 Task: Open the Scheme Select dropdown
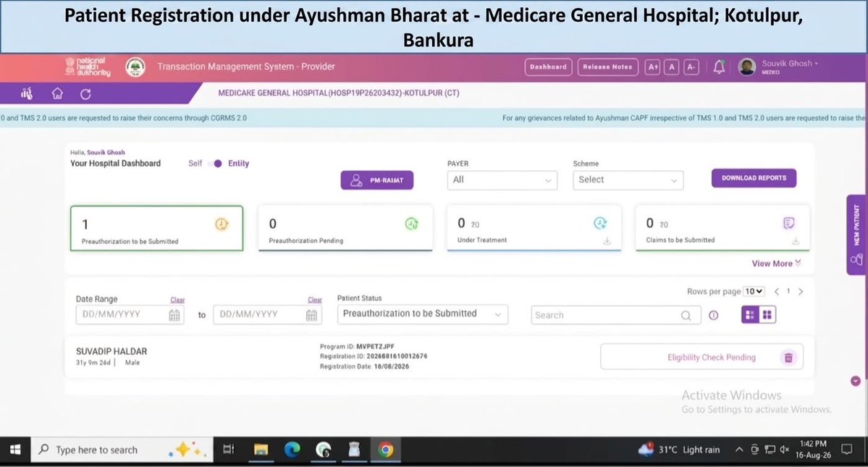[x=628, y=180]
